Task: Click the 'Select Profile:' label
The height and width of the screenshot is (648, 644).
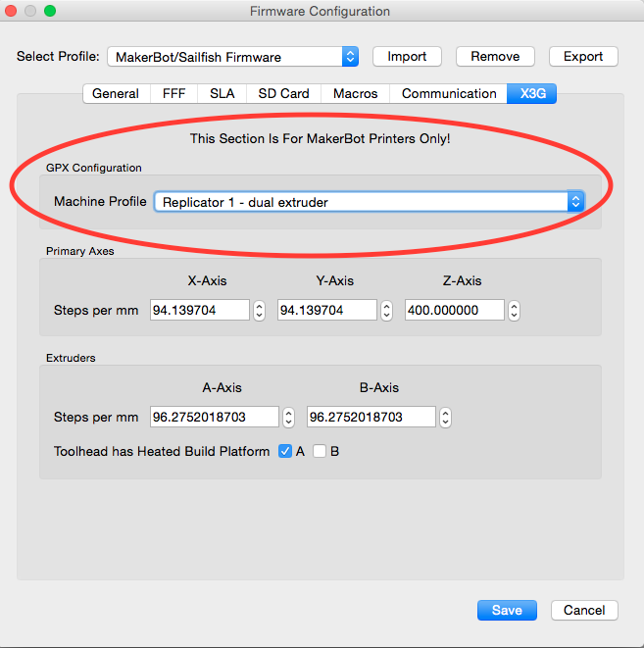Action: click(58, 56)
